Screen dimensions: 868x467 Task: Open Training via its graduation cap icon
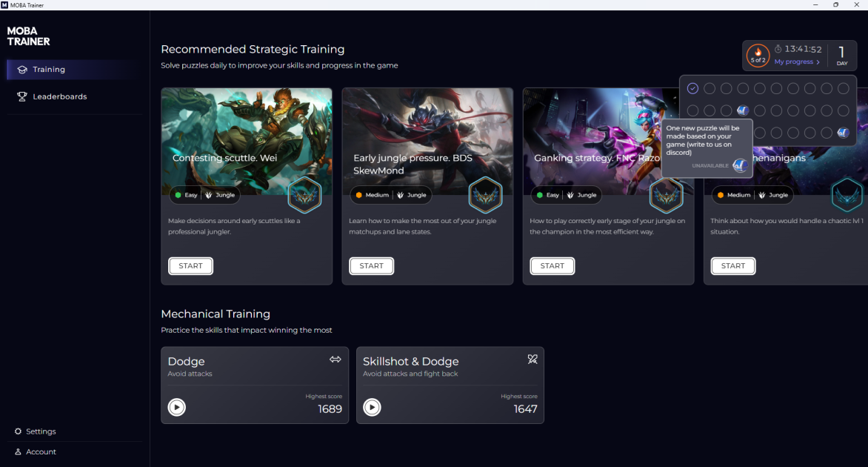22,69
